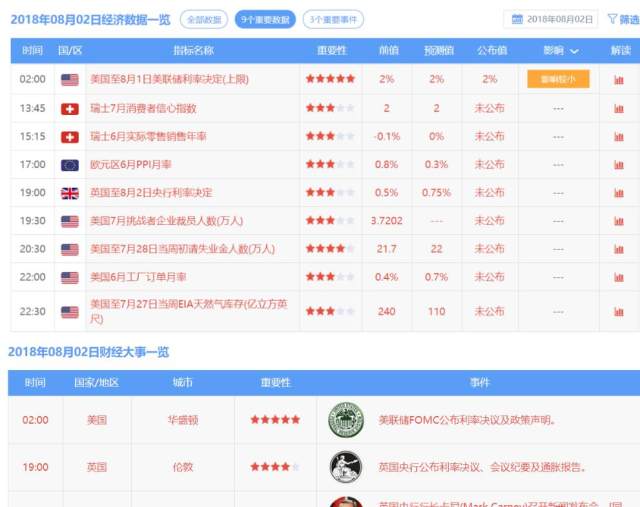Open 美国7月挑战者企业裁员人数(万人) link

pyautogui.click(x=167, y=221)
